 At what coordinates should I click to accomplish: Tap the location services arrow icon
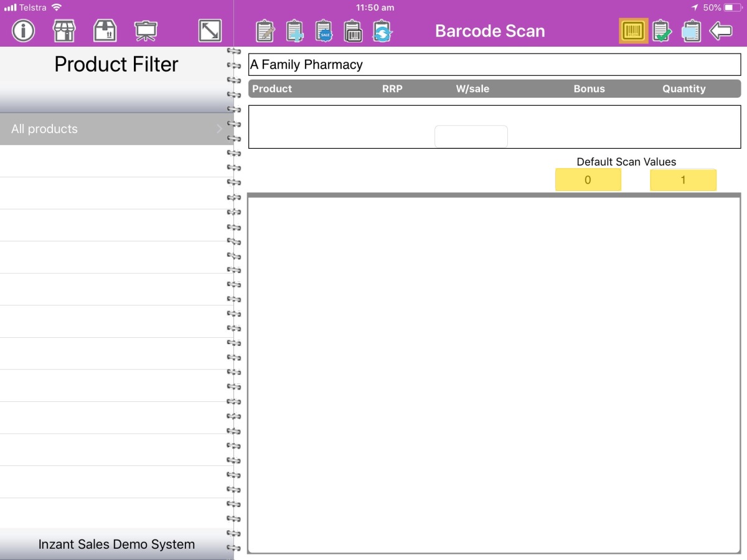[x=695, y=7]
